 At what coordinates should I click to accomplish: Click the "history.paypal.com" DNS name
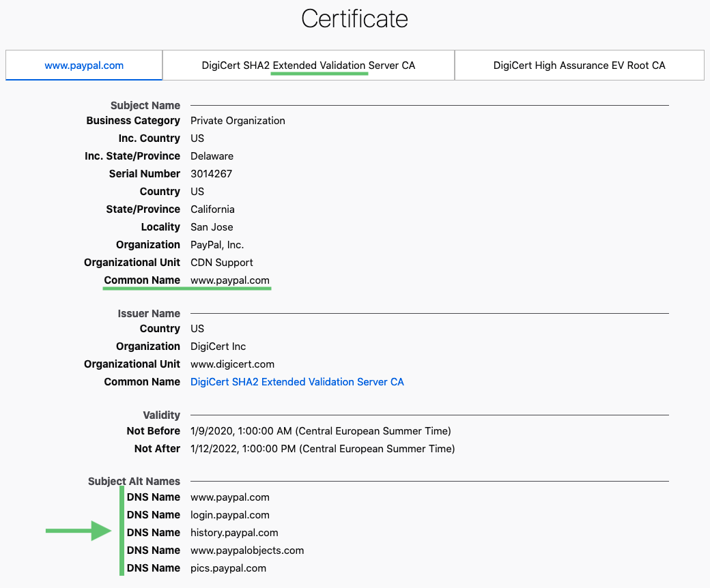235,533
